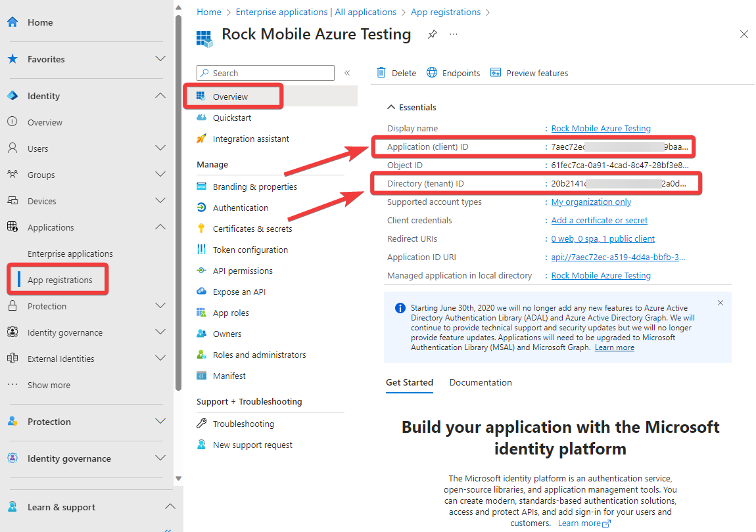Select the Get Started tab
Image resolution: width=756 pixels, height=532 pixels.
click(410, 382)
